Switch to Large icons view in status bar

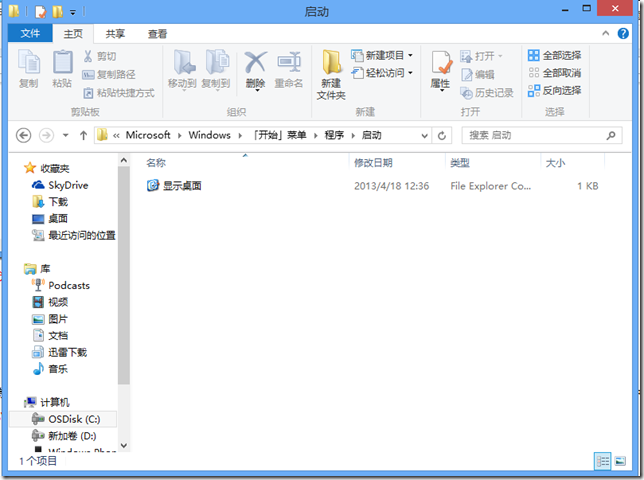click(x=620, y=461)
